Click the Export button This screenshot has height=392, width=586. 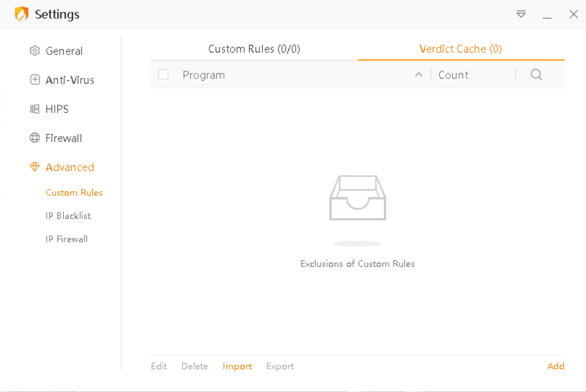(x=280, y=366)
